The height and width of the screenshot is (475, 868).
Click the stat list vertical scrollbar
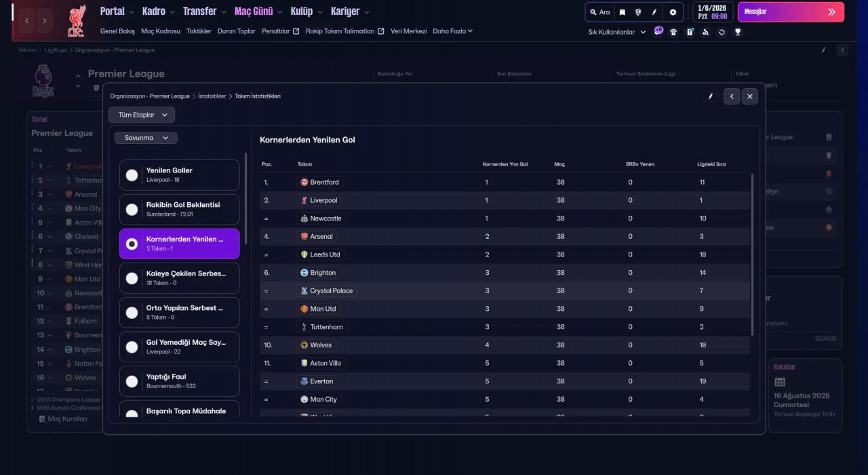click(246, 198)
